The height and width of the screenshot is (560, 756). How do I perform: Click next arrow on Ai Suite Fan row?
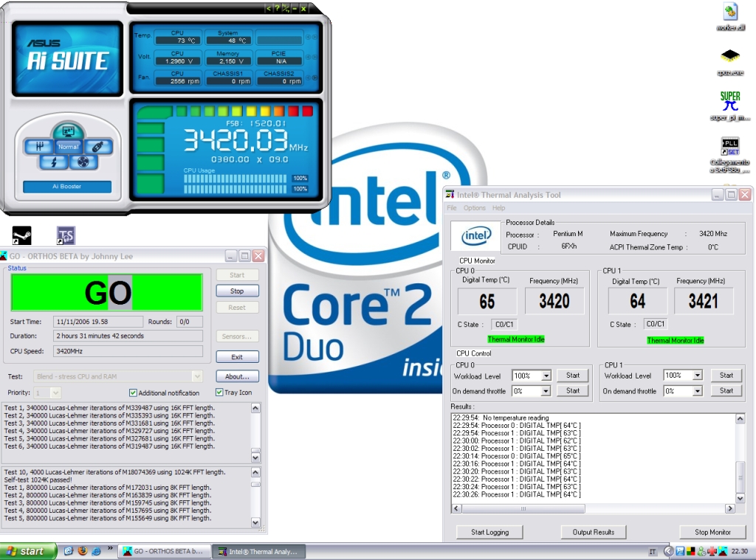pyautogui.click(x=315, y=77)
